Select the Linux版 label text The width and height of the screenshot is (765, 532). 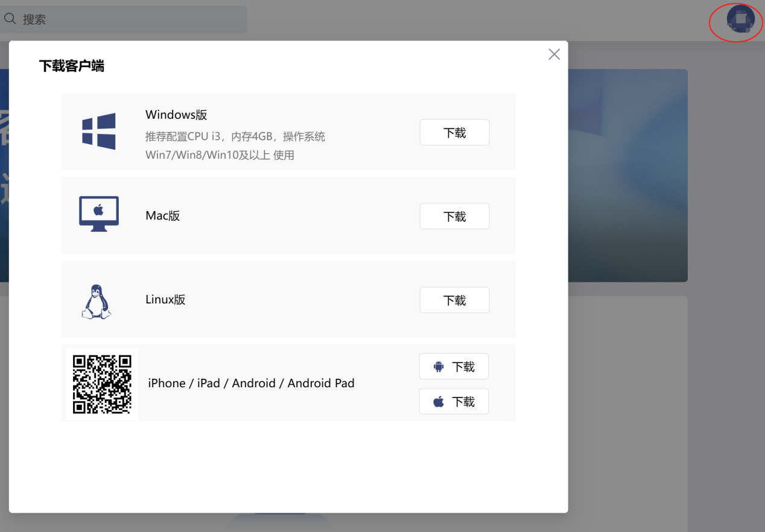[165, 300]
